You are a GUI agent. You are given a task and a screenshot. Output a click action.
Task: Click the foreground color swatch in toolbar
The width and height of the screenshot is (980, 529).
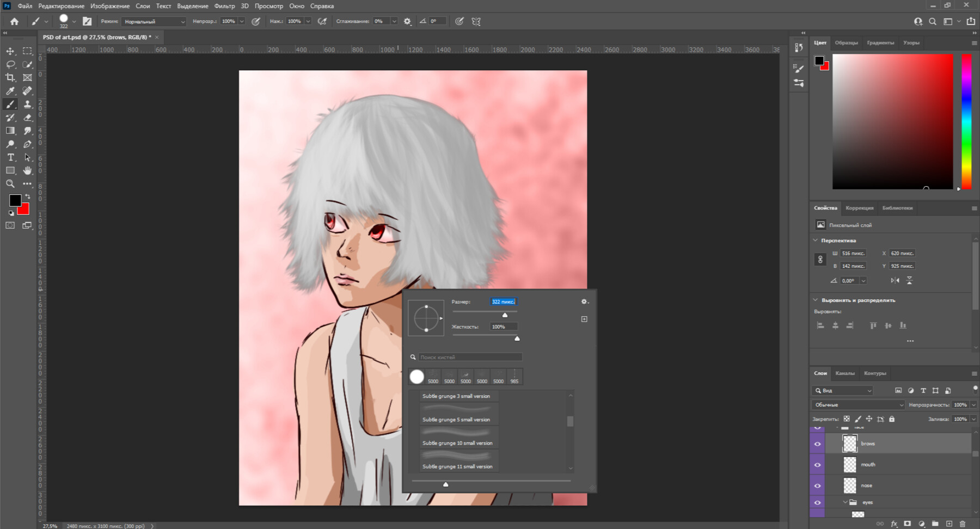point(15,201)
